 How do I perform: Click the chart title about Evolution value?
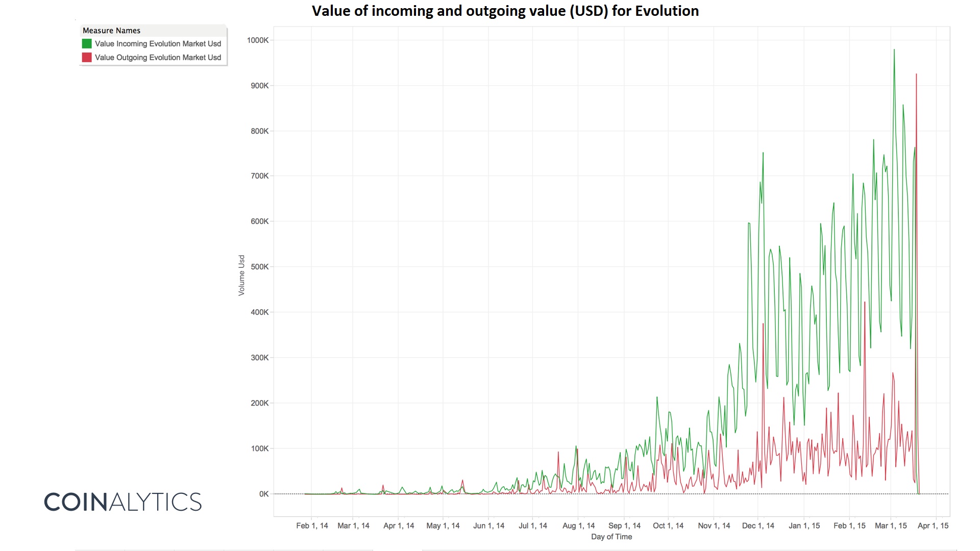(x=505, y=11)
